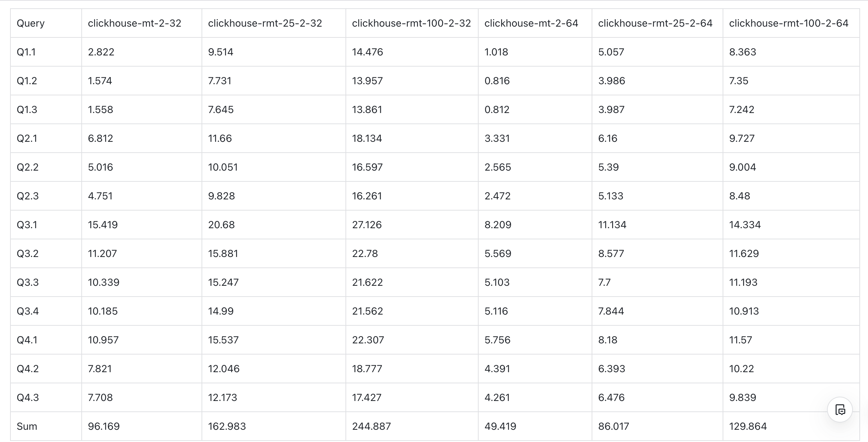The width and height of the screenshot is (868, 442).
Task: Select the Q2.1 row label
Action: [27, 139]
